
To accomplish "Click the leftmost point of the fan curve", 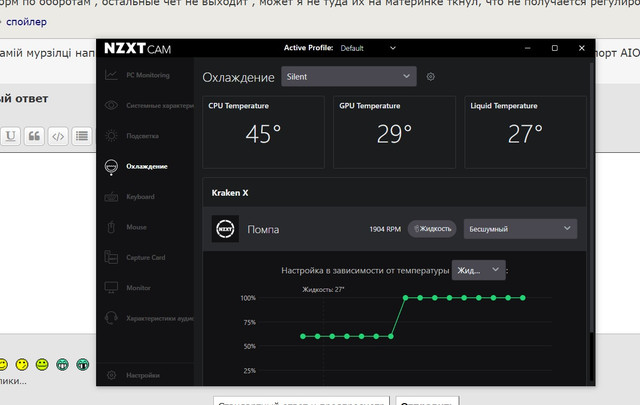I will [x=303, y=336].
